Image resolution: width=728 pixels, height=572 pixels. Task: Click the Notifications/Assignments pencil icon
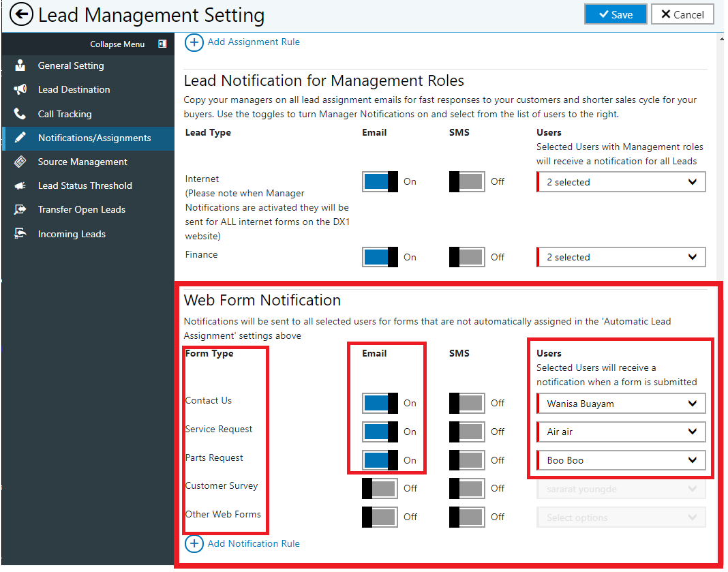coord(20,138)
